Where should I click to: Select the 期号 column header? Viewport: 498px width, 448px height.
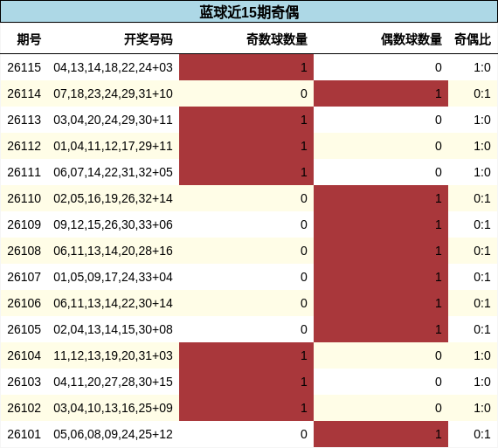(x=29, y=39)
